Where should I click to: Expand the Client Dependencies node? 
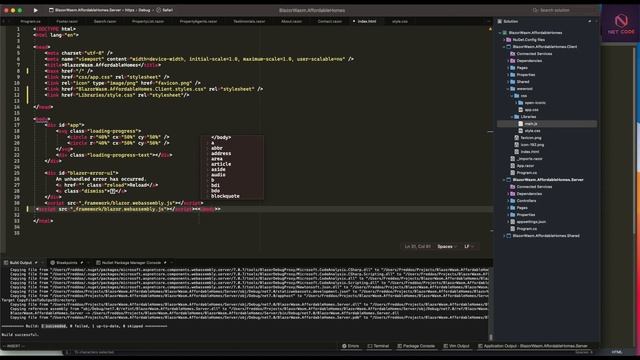click(x=508, y=61)
